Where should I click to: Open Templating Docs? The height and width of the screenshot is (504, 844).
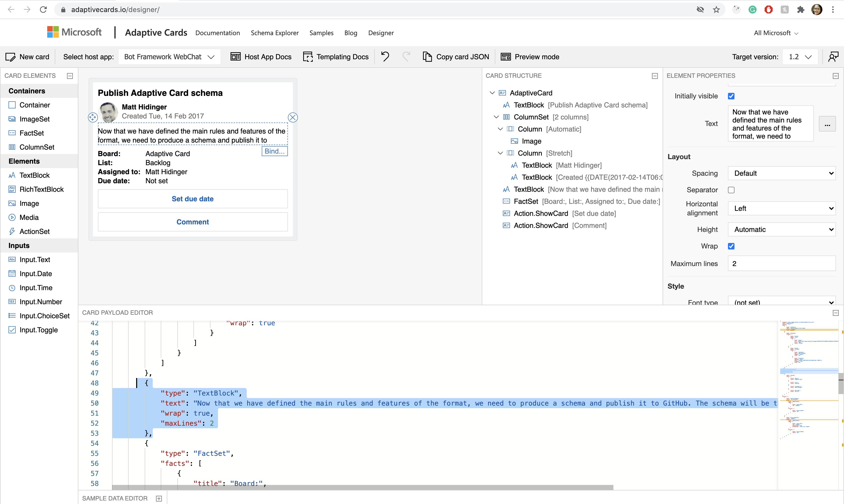pos(335,57)
